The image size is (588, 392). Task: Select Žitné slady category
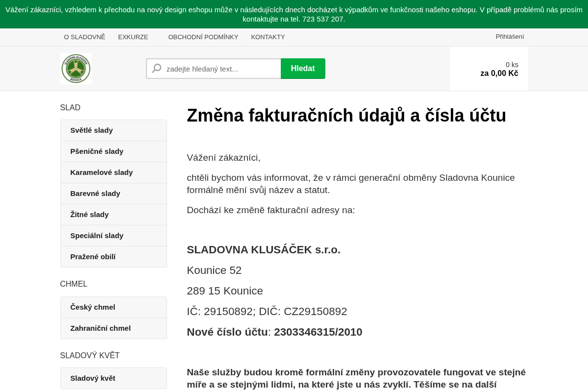[114, 215]
